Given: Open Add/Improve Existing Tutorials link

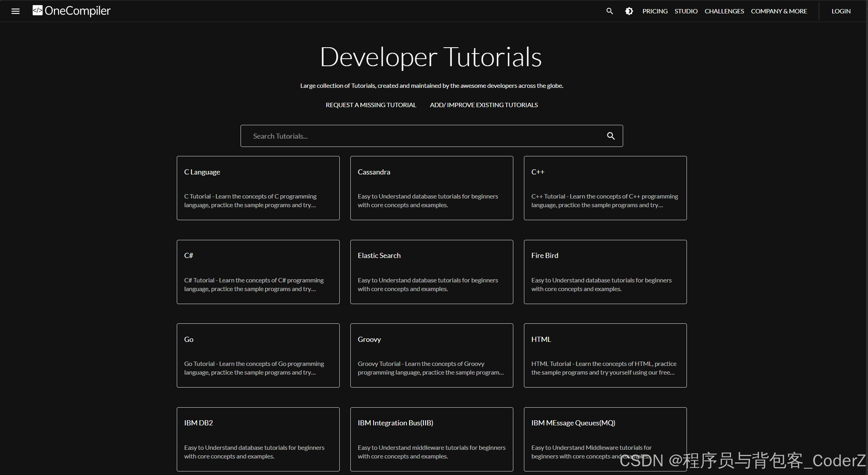Looking at the screenshot, I should pyautogui.click(x=483, y=105).
